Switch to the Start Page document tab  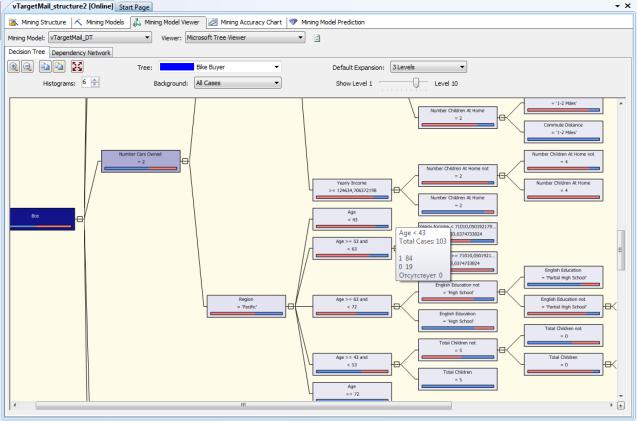point(134,7)
